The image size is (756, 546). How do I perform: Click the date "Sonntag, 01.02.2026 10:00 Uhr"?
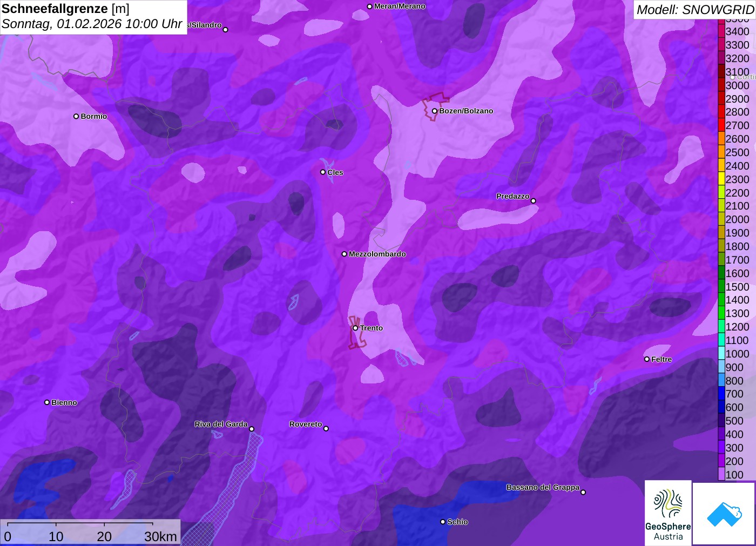(92, 24)
